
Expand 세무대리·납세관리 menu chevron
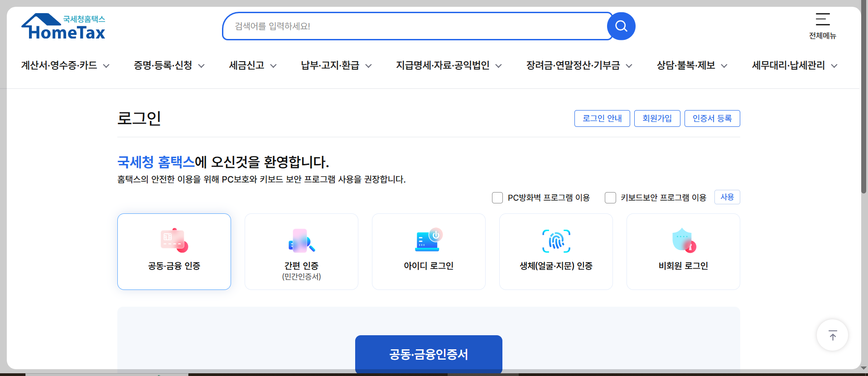pyautogui.click(x=834, y=66)
